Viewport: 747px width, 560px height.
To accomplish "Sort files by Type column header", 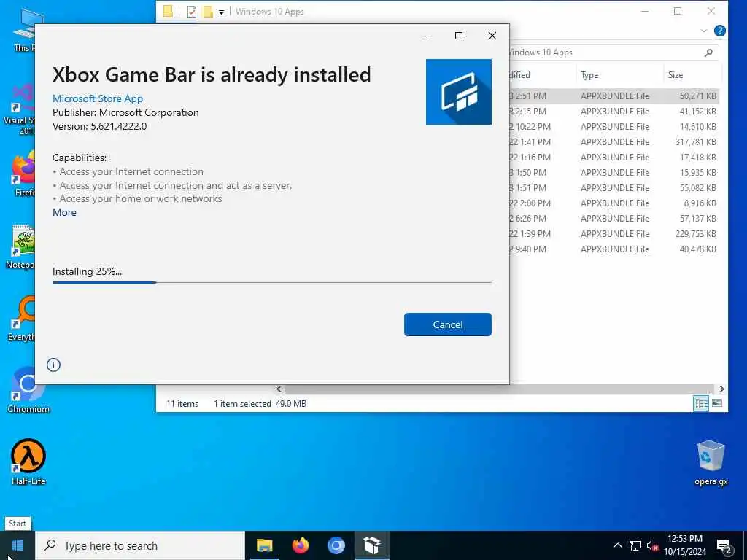I will point(619,75).
